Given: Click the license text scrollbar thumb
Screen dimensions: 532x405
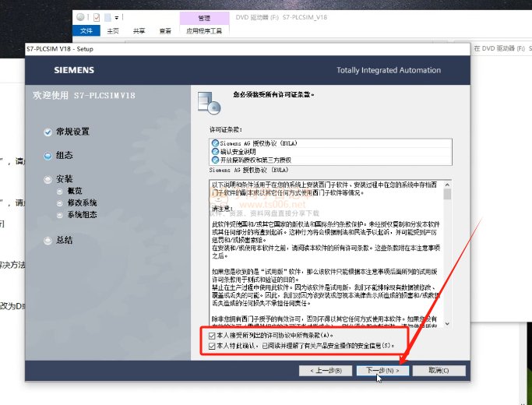Looking at the screenshot, I should [x=447, y=194].
